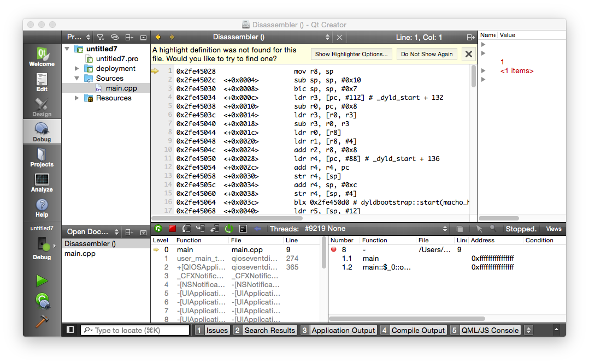
Task: Select main.cpp in the project tree
Action: tap(121, 88)
